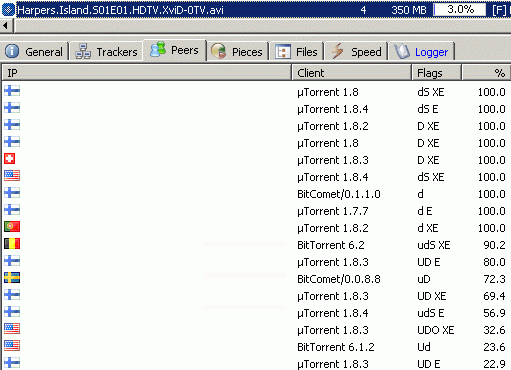Click Finland flag of BitComet/0.1.1.0 peer
511x370 pixels.
[x=12, y=192]
